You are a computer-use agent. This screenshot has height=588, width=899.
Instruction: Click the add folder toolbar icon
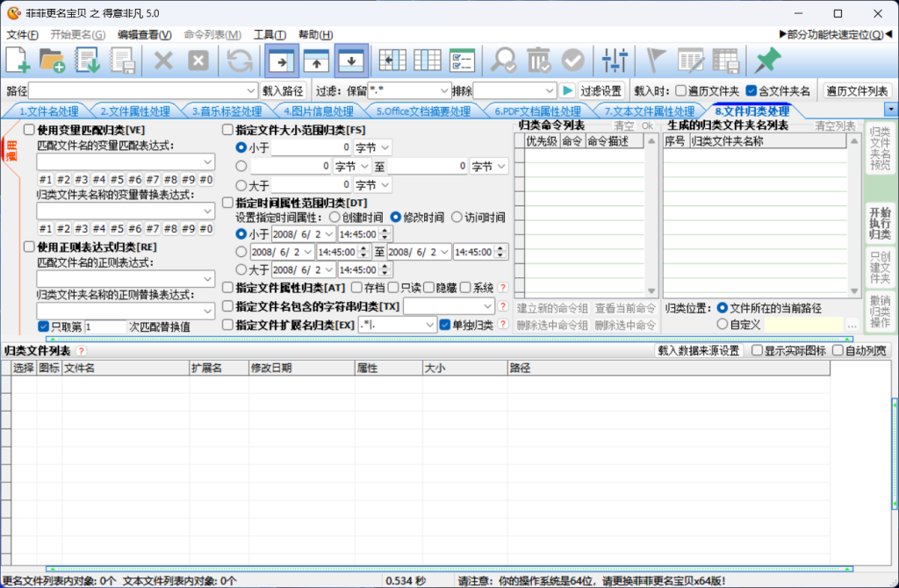(53, 60)
